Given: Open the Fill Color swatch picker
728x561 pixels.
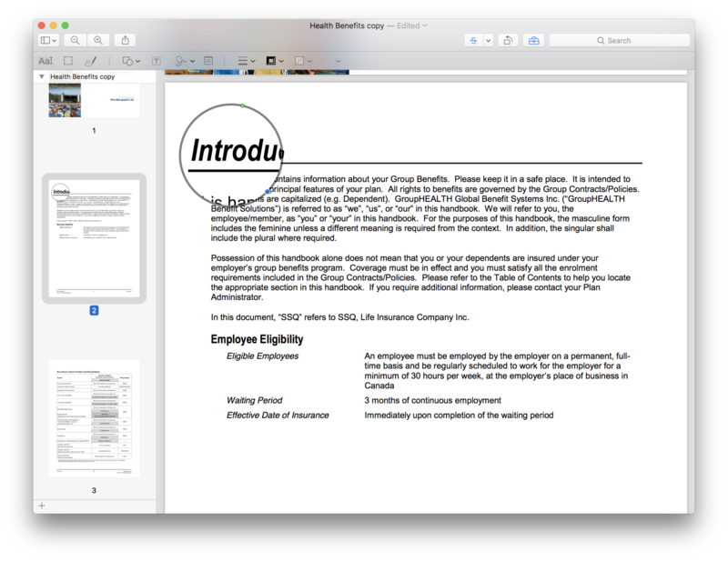Looking at the screenshot, I should 302,61.
